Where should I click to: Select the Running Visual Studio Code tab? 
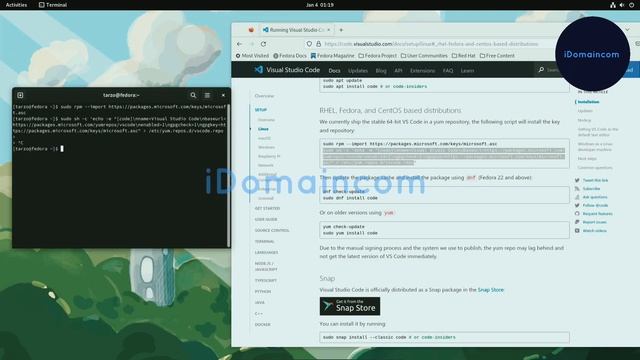pyautogui.click(x=297, y=30)
